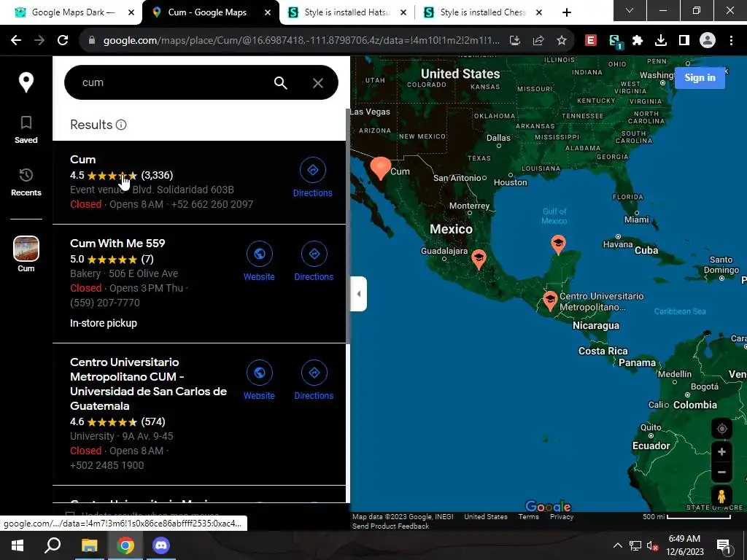Click the results list scrollbar

348,226
